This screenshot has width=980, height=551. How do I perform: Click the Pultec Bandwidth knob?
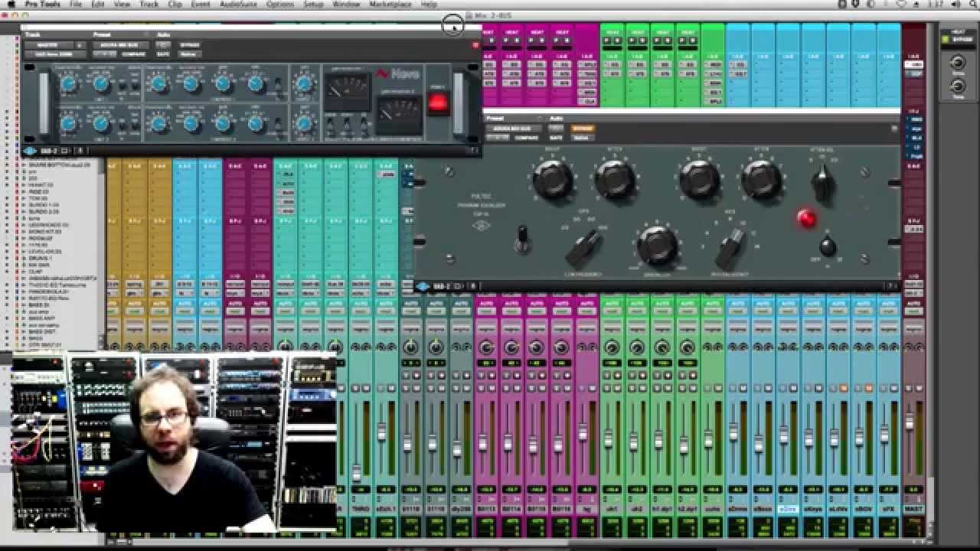click(x=657, y=245)
